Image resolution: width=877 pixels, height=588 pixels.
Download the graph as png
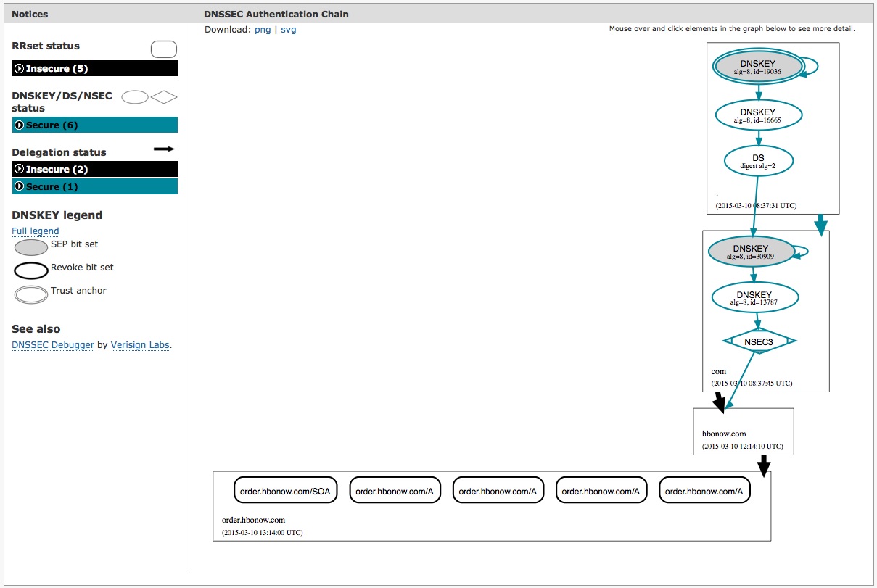pyautogui.click(x=263, y=30)
